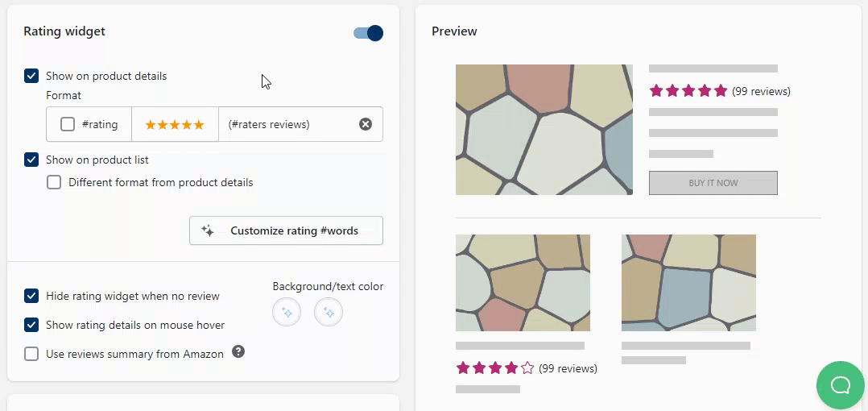
Task: Remove the (#raters reviews) format text
Action: [x=366, y=124]
